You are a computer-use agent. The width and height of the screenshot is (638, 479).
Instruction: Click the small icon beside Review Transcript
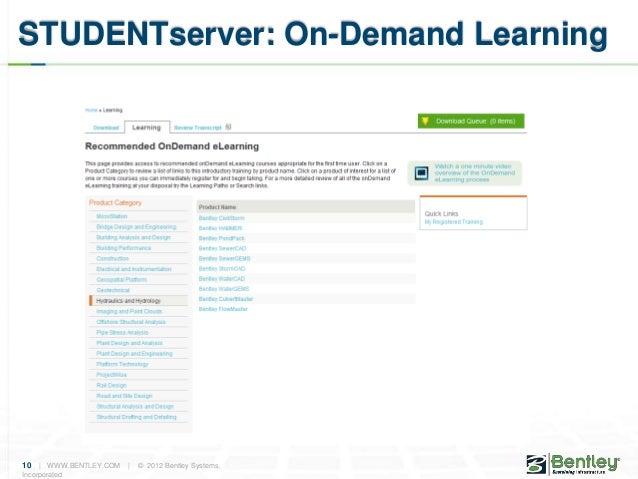[x=228, y=127]
